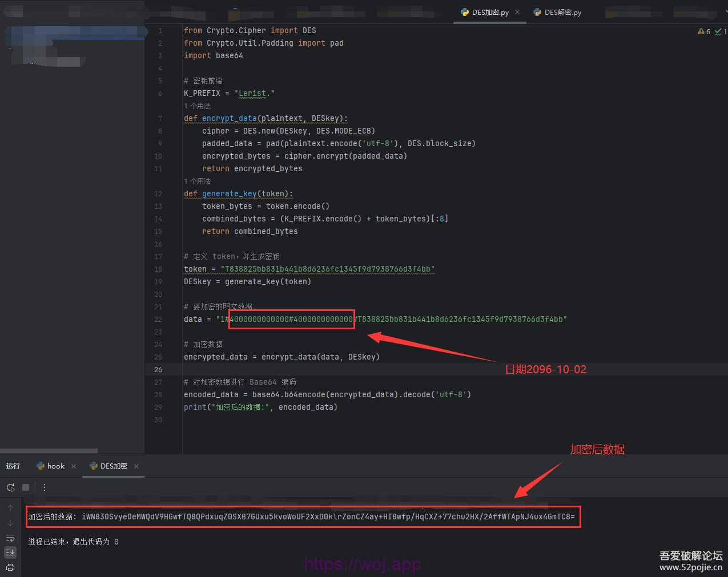Show usages hint above generate_key
The image size is (728, 577).
click(198, 181)
